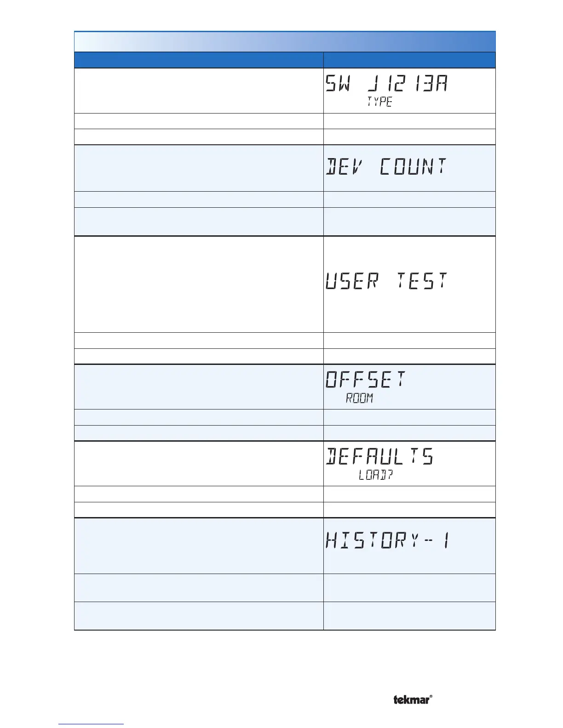563x728 pixels.
Task: Click the blank description cell beside DEV COUNT
Action: click(x=199, y=168)
